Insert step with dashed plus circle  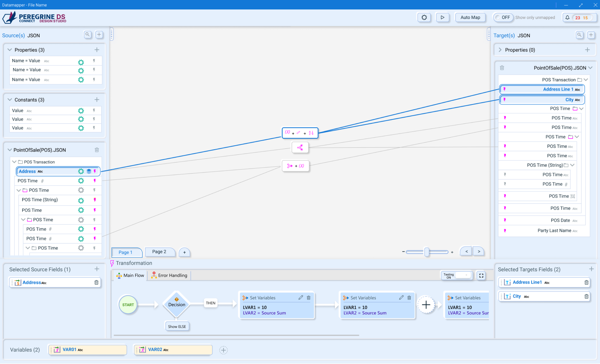coord(426,305)
